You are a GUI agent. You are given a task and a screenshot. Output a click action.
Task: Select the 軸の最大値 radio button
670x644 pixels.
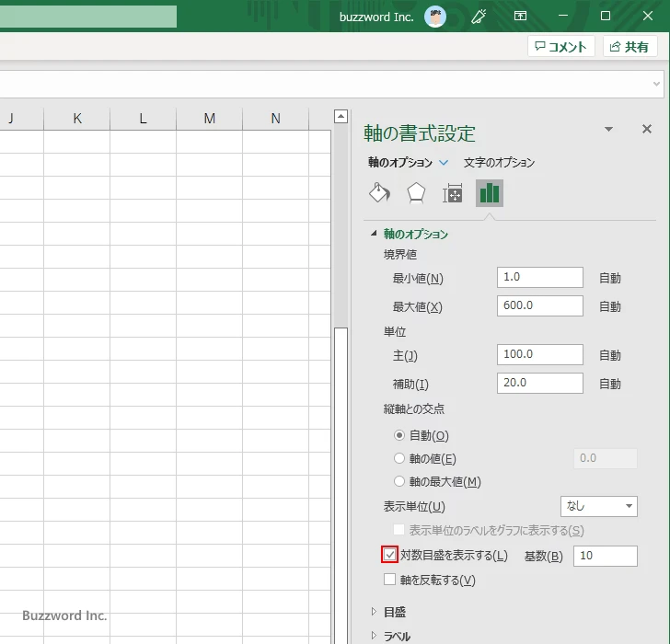pyautogui.click(x=399, y=481)
